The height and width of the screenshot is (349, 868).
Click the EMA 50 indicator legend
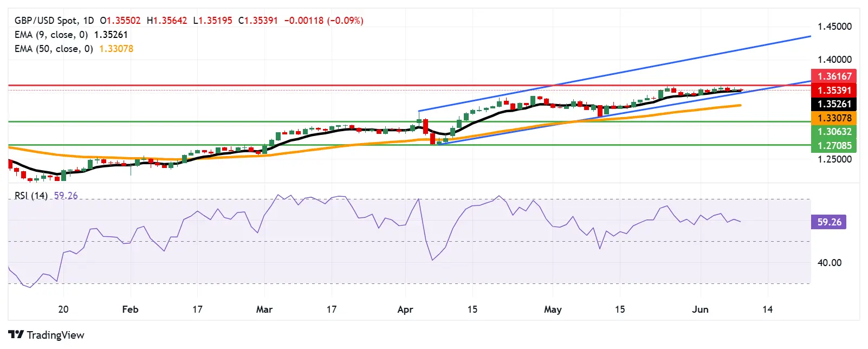[54, 49]
